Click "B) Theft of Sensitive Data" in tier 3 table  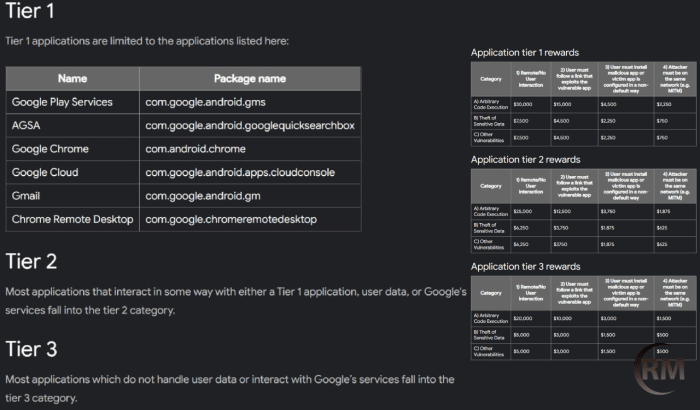(489, 335)
